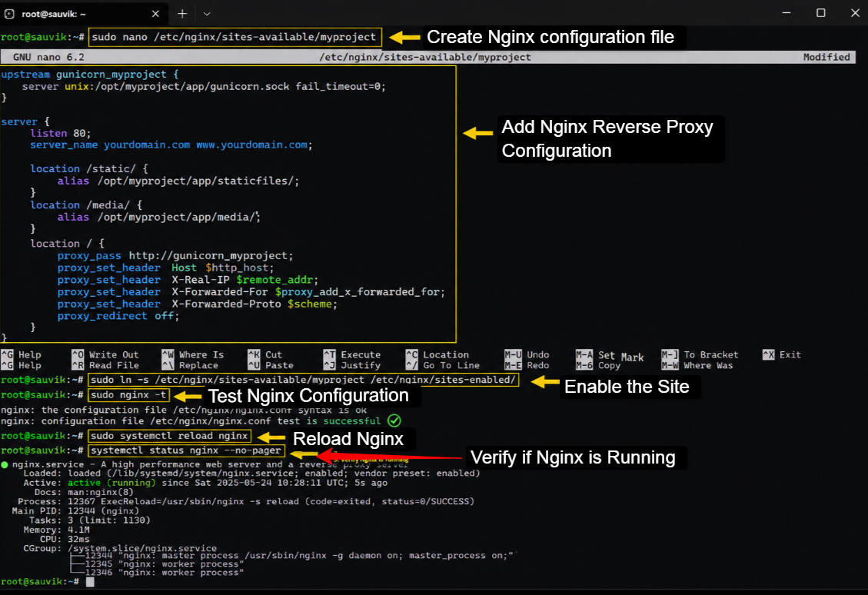Click the 'X-Forwarded-Proto $scheme' line
Screen dimensions: 868x595
click(x=197, y=304)
